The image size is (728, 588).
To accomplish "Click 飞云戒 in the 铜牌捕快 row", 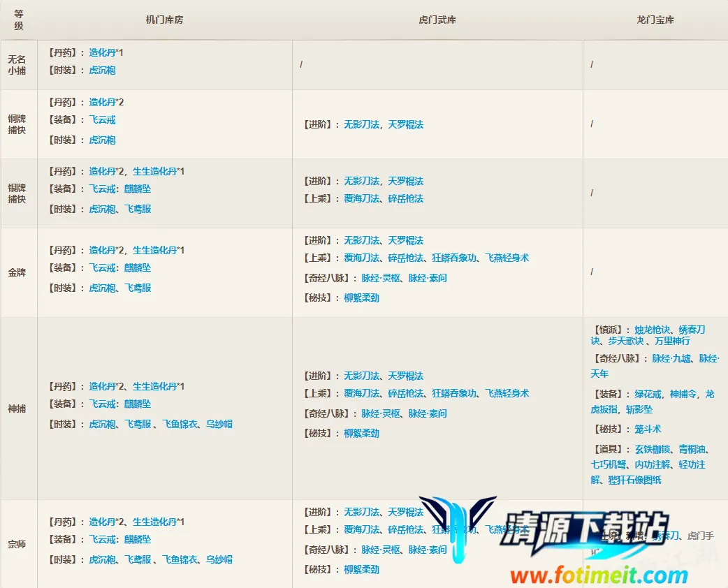I will pos(102,120).
